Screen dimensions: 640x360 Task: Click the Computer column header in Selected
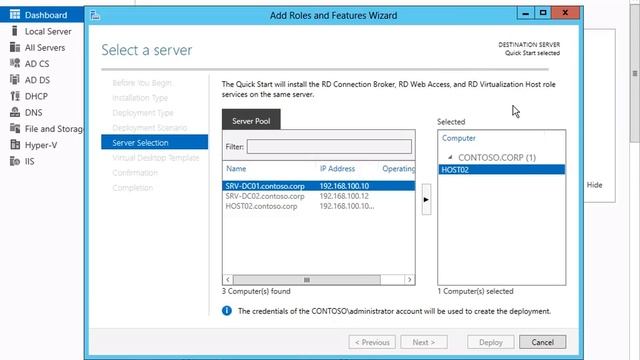(458, 138)
